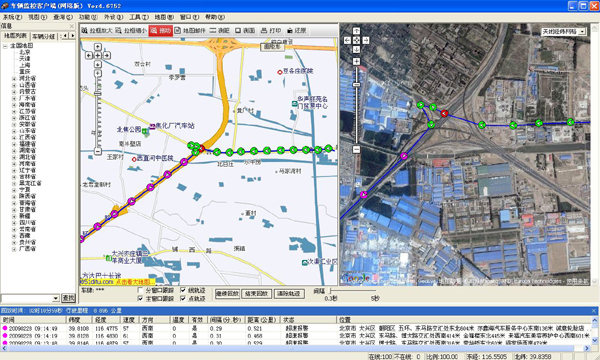Open the map type dropdown on satellite view
Viewport: 600px width, 360px height.
(582, 32)
